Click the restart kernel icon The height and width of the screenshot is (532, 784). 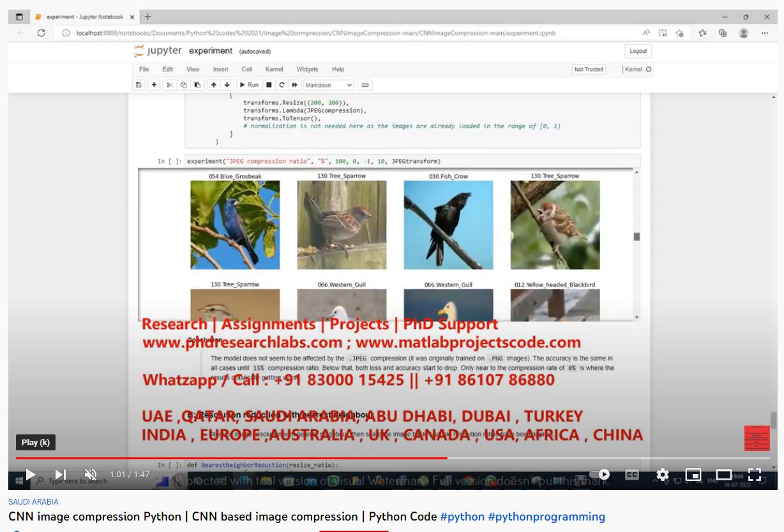point(282,85)
